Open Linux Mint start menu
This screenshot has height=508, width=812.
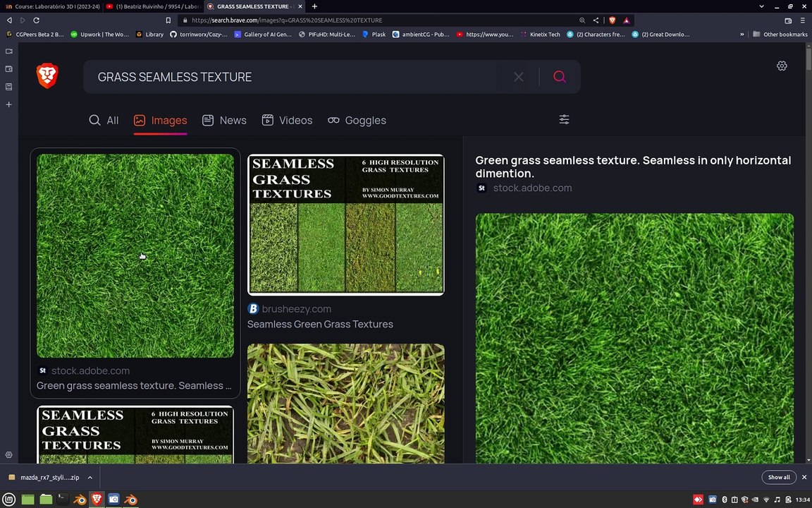point(9,500)
